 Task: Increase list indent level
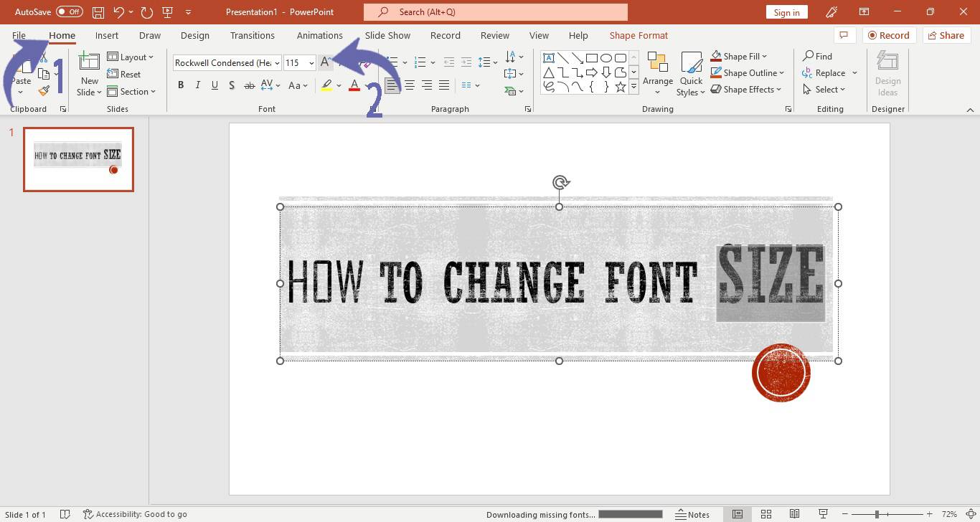466,63
